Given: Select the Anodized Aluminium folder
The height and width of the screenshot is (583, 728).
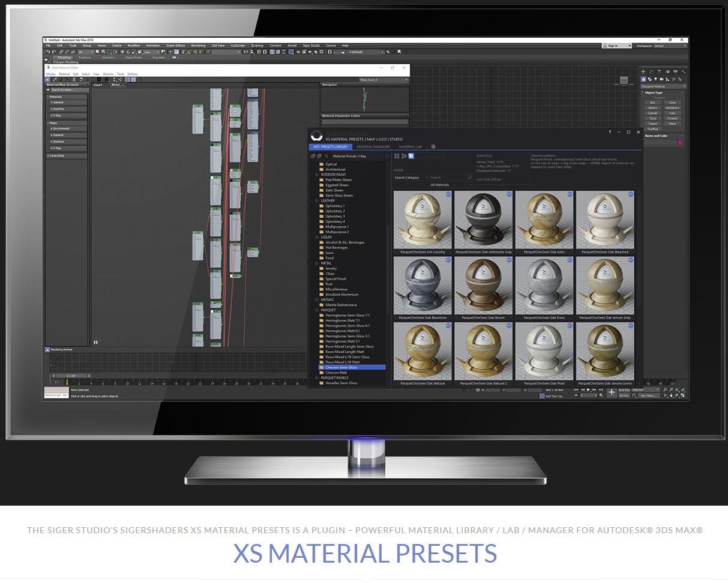Looking at the screenshot, I should [341, 294].
